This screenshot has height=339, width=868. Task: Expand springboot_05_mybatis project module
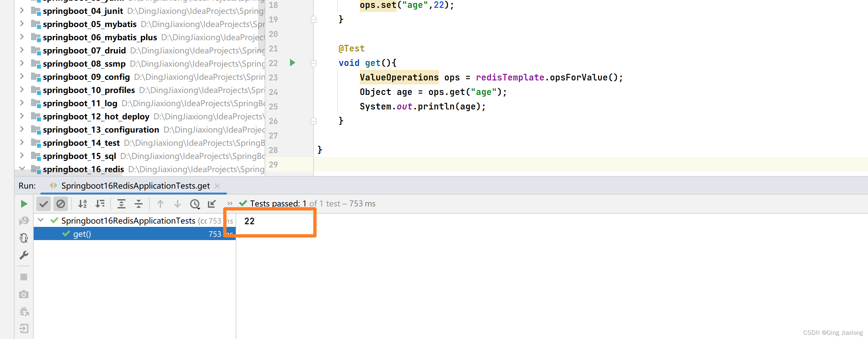22,23
